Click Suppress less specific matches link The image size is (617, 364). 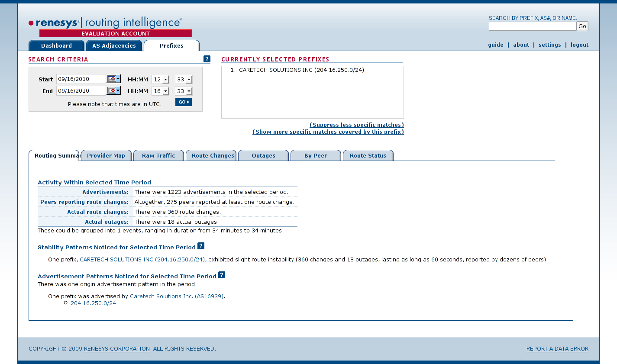[357, 125]
